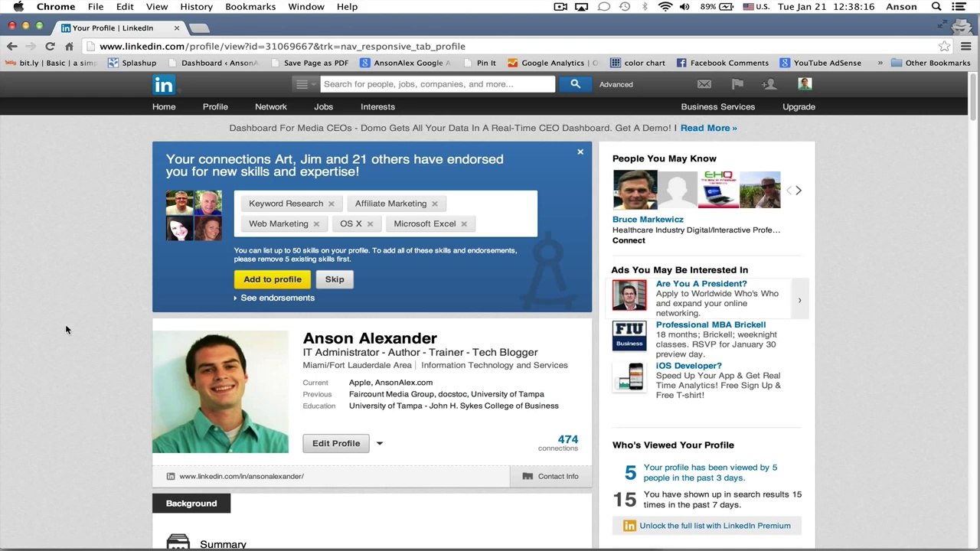
Task: Click the Advanced search link
Action: 616,84
